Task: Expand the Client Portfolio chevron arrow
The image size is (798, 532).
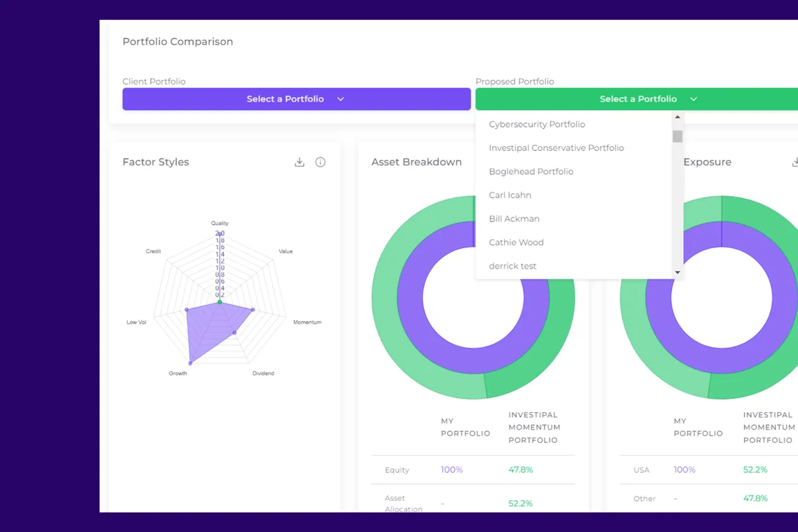Action: click(x=340, y=98)
